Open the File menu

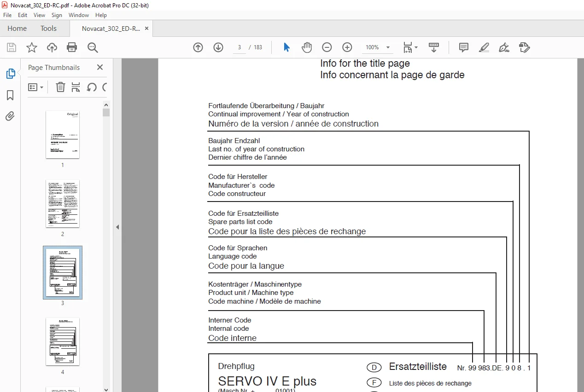click(7, 15)
